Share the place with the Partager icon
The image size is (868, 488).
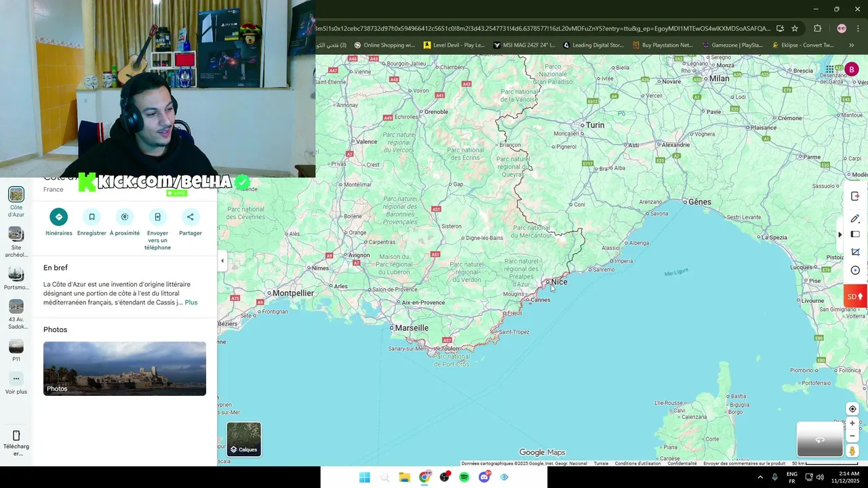click(x=191, y=217)
